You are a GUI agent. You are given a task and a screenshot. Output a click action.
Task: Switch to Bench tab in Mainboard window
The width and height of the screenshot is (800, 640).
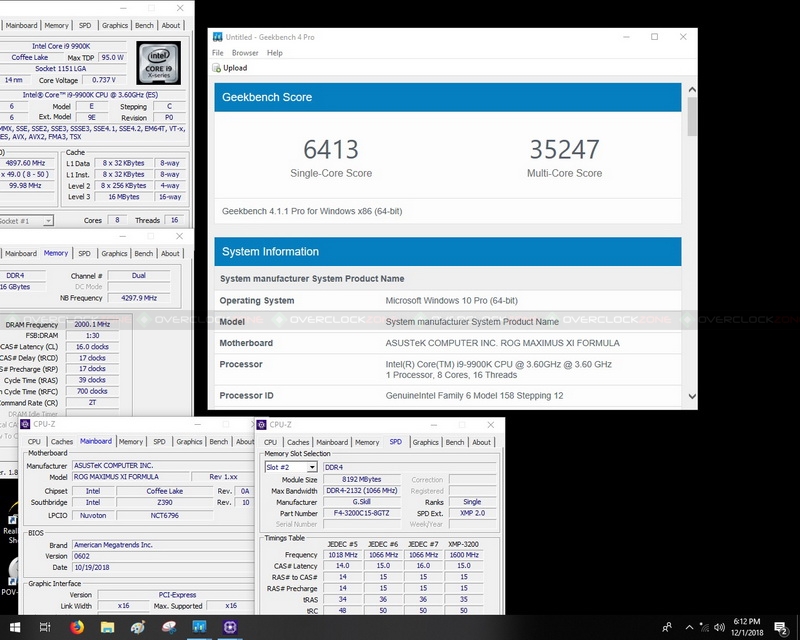tap(218, 441)
